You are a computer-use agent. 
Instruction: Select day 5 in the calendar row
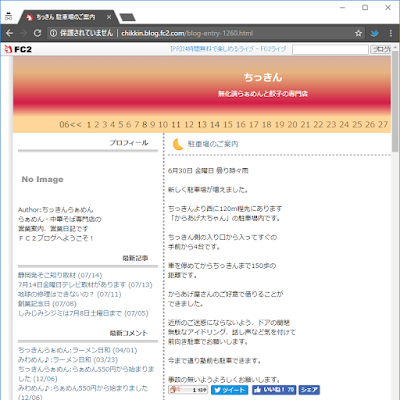tap(121, 125)
